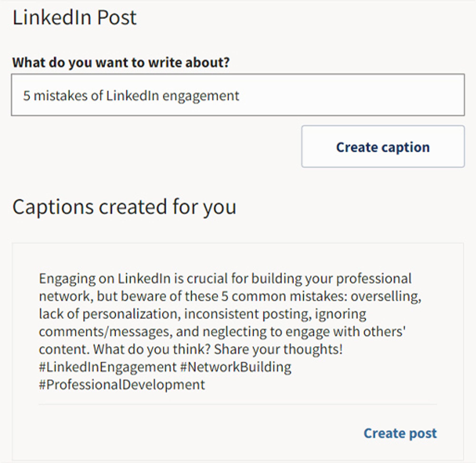Image resolution: width=476 pixels, height=463 pixels.
Task: Click the 'Captions created for you' heading
Action: (x=124, y=207)
